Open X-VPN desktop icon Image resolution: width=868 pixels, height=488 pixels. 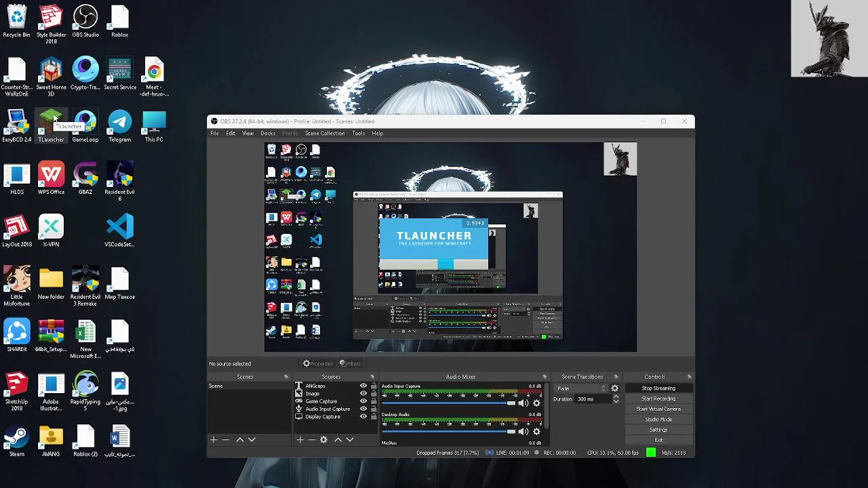pyautogui.click(x=51, y=231)
